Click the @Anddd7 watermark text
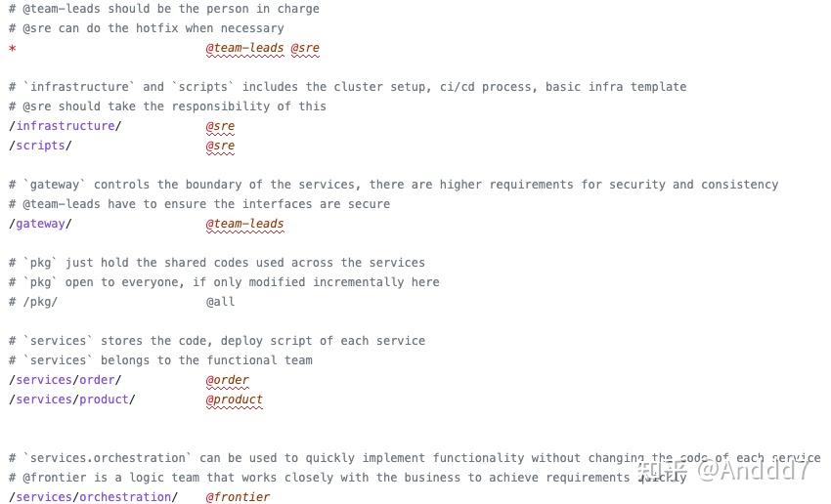The image size is (831, 504). (753, 470)
